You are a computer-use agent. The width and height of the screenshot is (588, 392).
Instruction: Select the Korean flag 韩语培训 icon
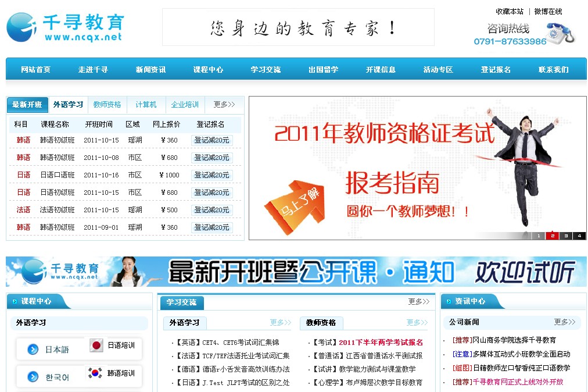pos(95,373)
